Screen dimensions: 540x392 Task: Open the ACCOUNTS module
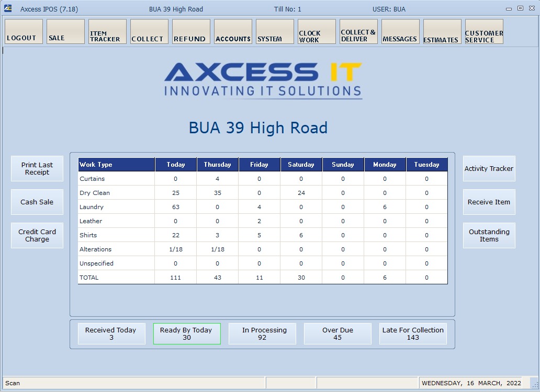tap(232, 31)
